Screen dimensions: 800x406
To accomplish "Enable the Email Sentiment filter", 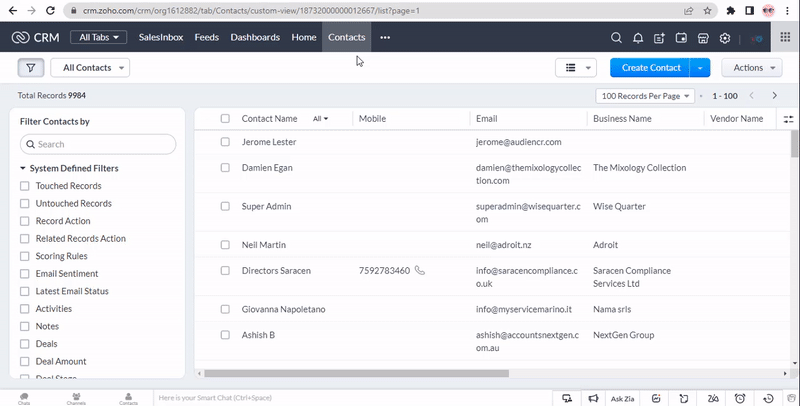I will (24, 273).
